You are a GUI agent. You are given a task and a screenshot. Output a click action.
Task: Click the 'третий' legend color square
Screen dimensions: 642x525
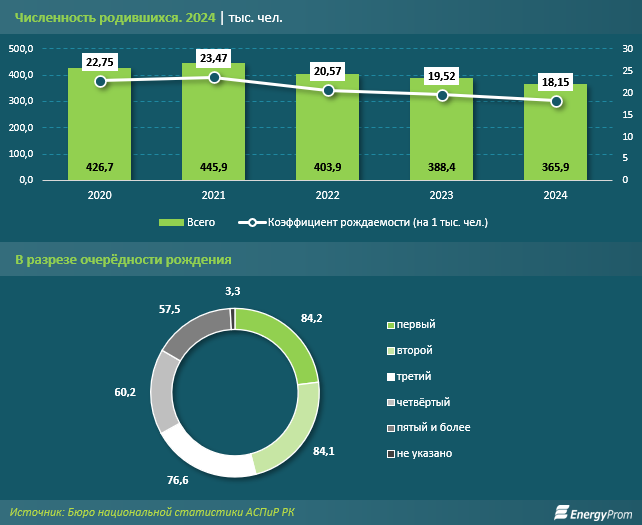(391, 376)
